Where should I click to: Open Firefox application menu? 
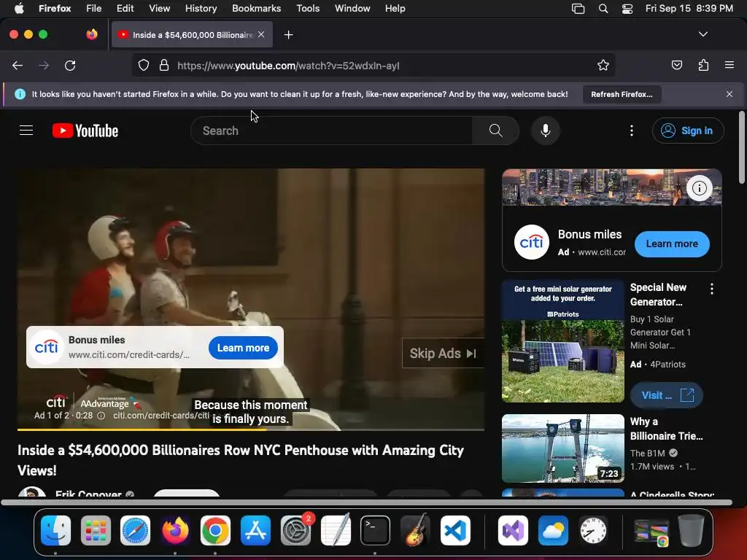coord(729,65)
